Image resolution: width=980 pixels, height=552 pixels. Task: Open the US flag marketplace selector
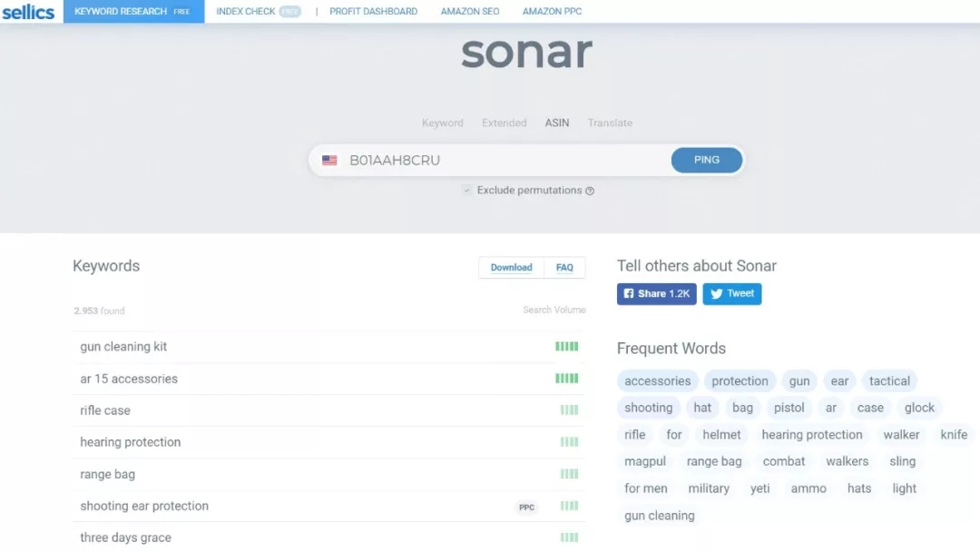[329, 161]
